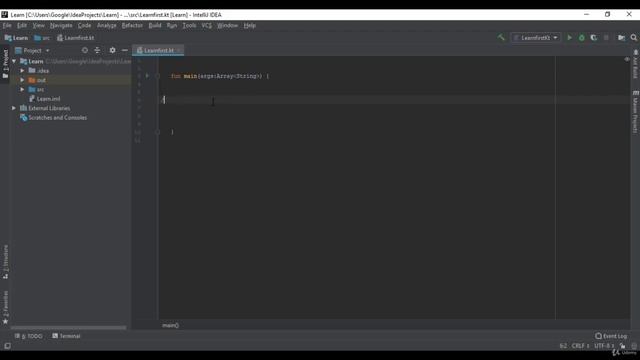Click the run gutter arrow beside fun main
Image resolution: width=640 pixels, height=360 pixels.
(x=147, y=76)
